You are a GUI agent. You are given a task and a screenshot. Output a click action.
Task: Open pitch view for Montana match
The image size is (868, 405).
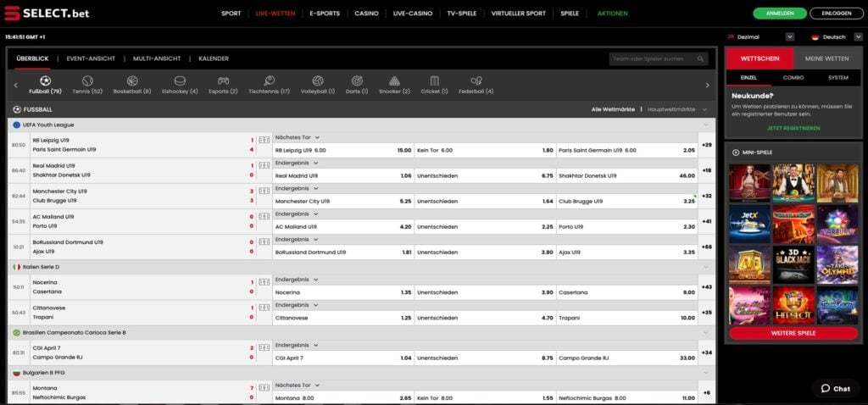point(264,388)
